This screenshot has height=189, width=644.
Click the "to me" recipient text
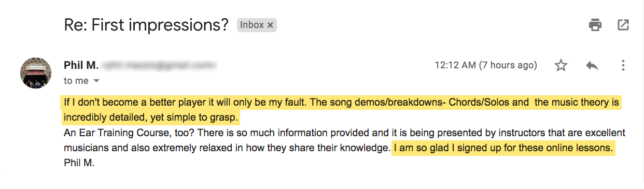76,81
